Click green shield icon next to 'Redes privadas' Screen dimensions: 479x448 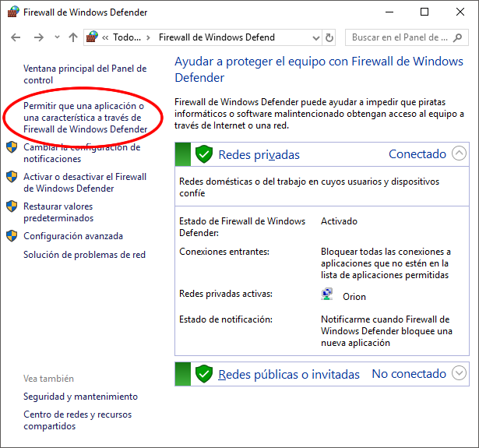204,154
